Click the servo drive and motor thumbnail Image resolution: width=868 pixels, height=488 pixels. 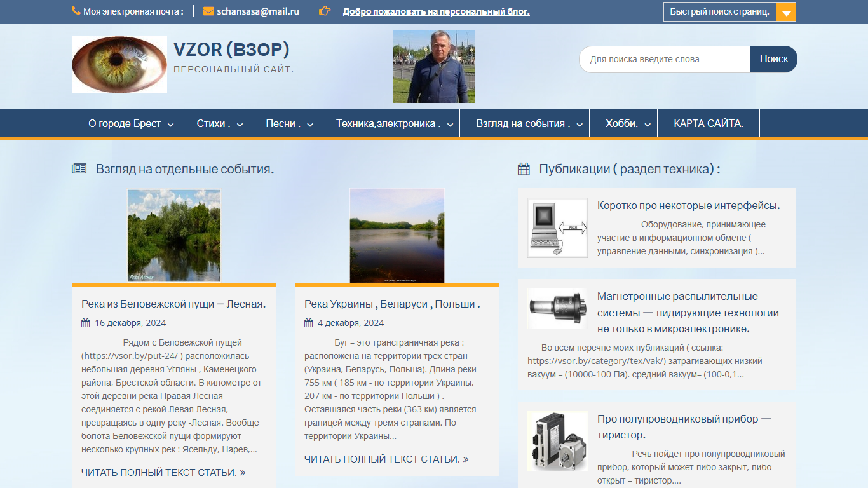pyautogui.click(x=557, y=441)
